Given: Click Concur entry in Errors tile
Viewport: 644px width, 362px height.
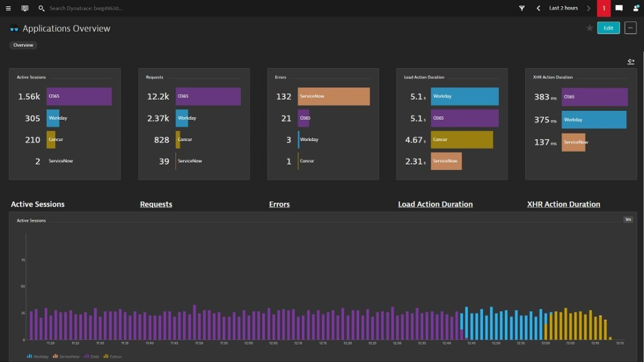Looking at the screenshot, I should click(x=306, y=161).
